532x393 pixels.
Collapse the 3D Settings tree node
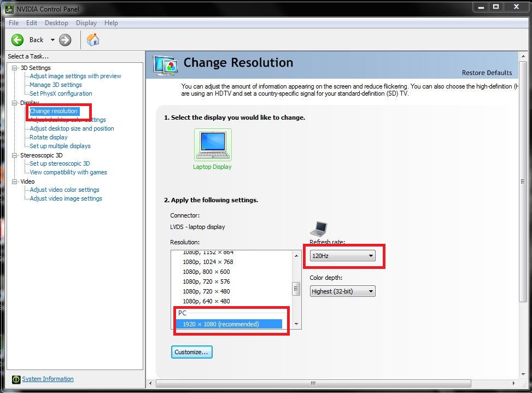15,68
